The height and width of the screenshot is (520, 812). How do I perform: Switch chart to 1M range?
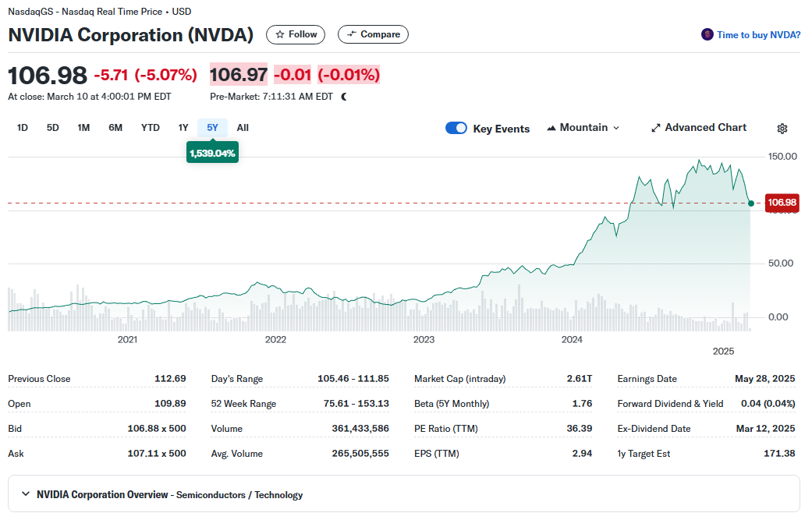(83, 128)
